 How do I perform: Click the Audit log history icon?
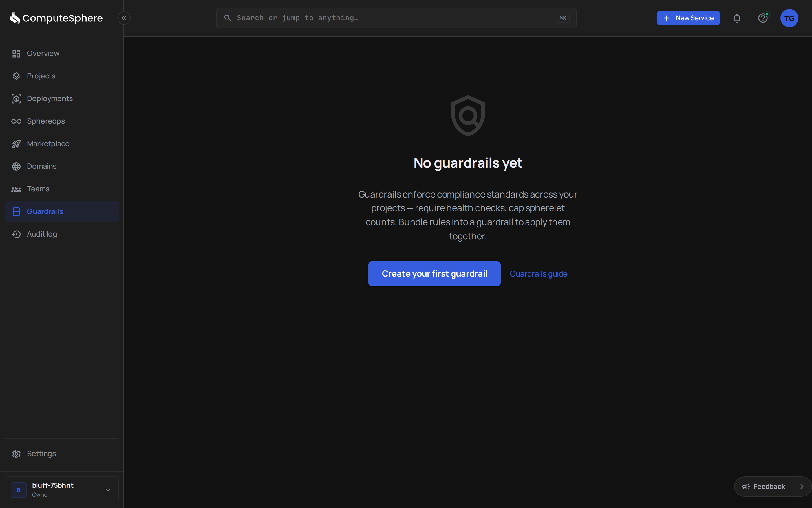(16, 234)
